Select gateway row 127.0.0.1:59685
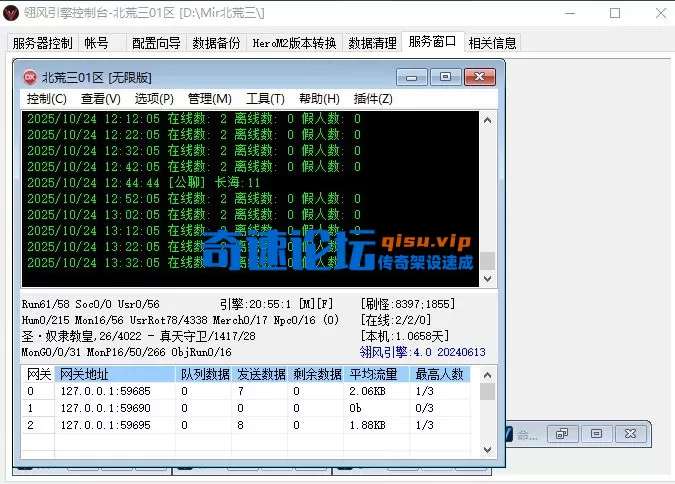Viewport: 675px width, 484px height. point(246,391)
